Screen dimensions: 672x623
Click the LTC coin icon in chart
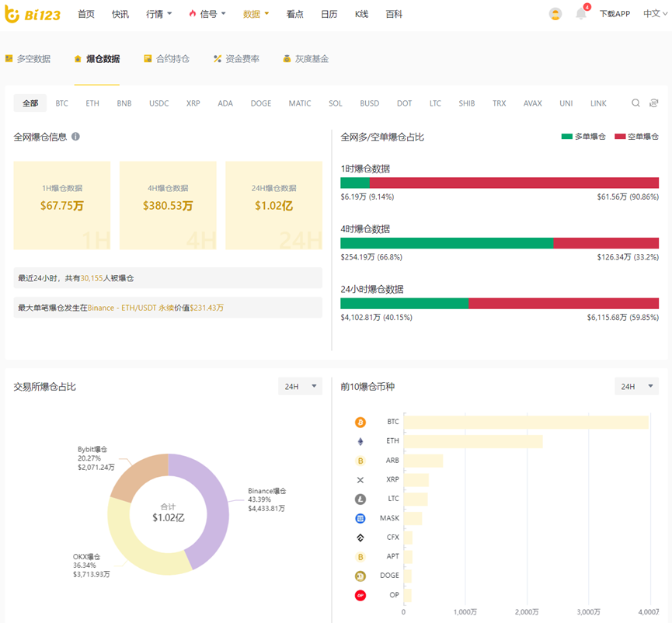point(360,499)
